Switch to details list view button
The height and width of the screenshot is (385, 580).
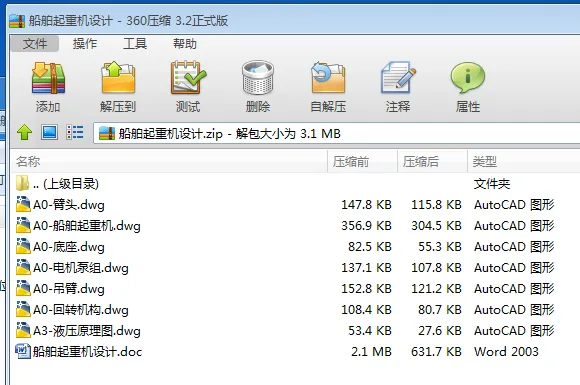tap(75, 132)
